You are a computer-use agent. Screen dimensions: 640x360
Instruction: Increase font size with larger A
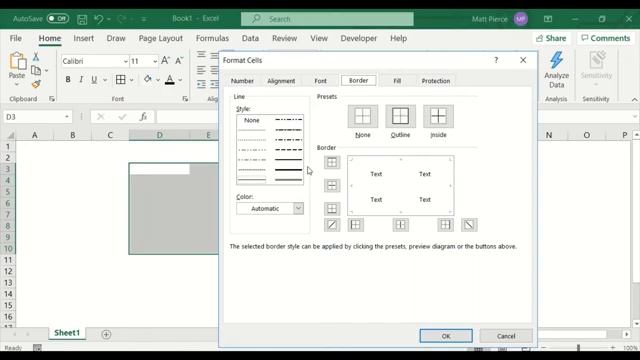click(165, 61)
